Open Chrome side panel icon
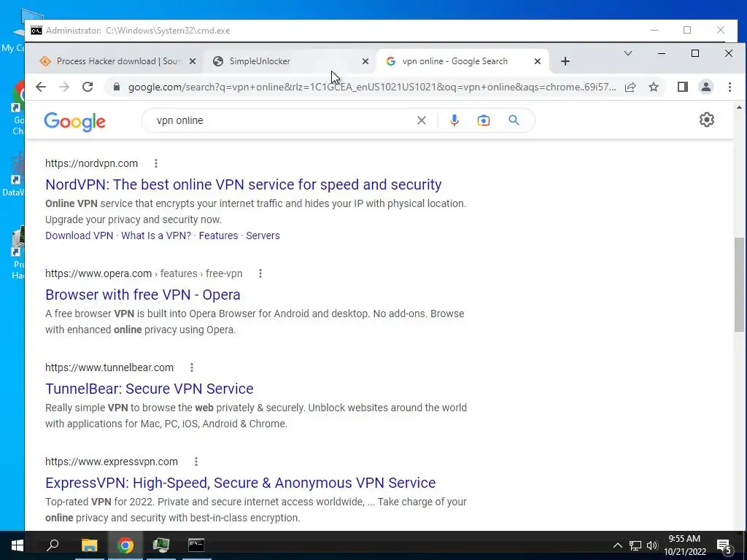The height and width of the screenshot is (560, 747). click(x=682, y=87)
